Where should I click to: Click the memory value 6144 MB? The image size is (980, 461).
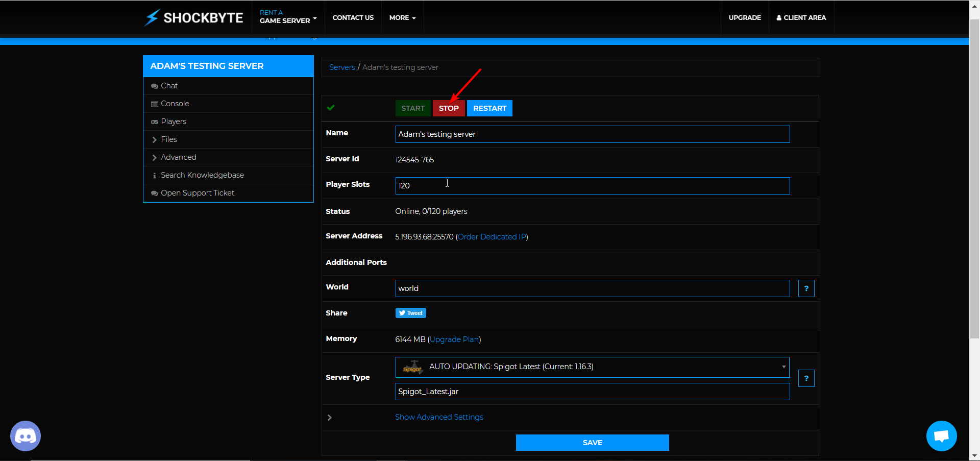pyautogui.click(x=410, y=339)
